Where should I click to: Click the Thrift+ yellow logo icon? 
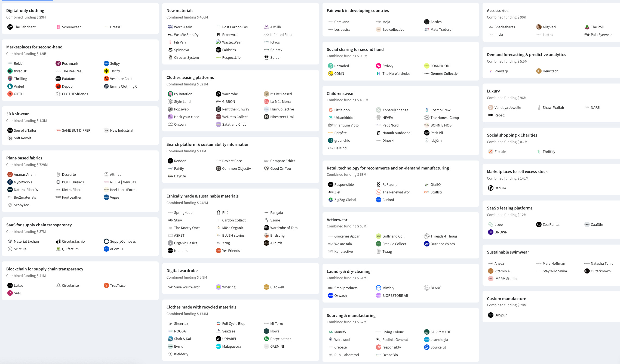pyautogui.click(x=106, y=71)
